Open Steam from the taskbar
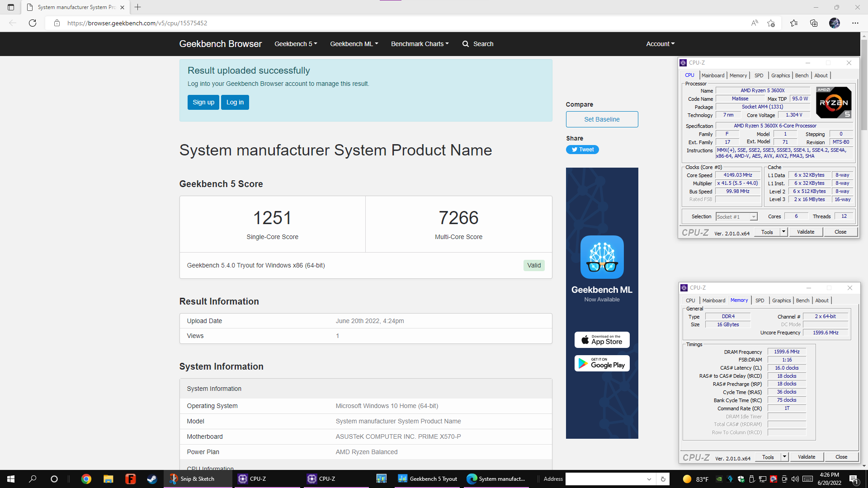This screenshot has height=488, width=868. (x=152, y=479)
